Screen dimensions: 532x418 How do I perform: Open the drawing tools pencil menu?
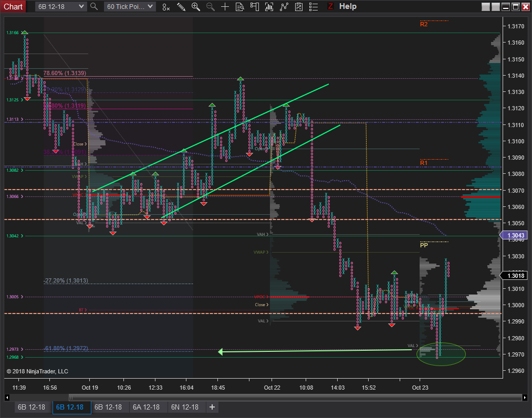point(181,7)
